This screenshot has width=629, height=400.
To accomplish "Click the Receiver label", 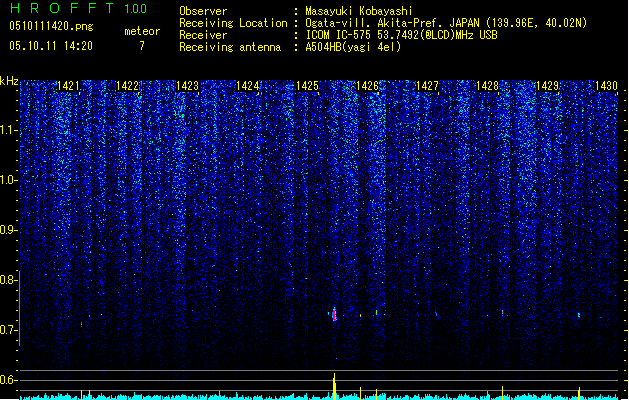I will pyautogui.click(x=203, y=35).
